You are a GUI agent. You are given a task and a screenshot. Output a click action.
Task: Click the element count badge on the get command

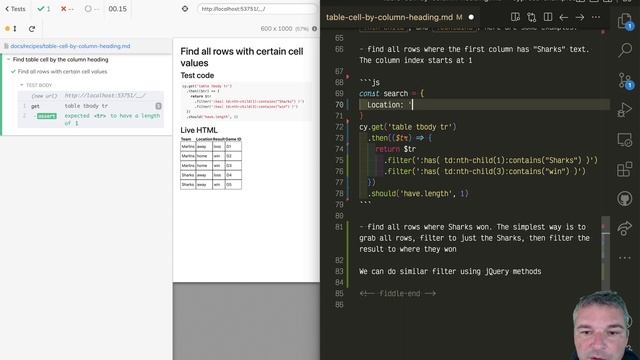click(158, 106)
